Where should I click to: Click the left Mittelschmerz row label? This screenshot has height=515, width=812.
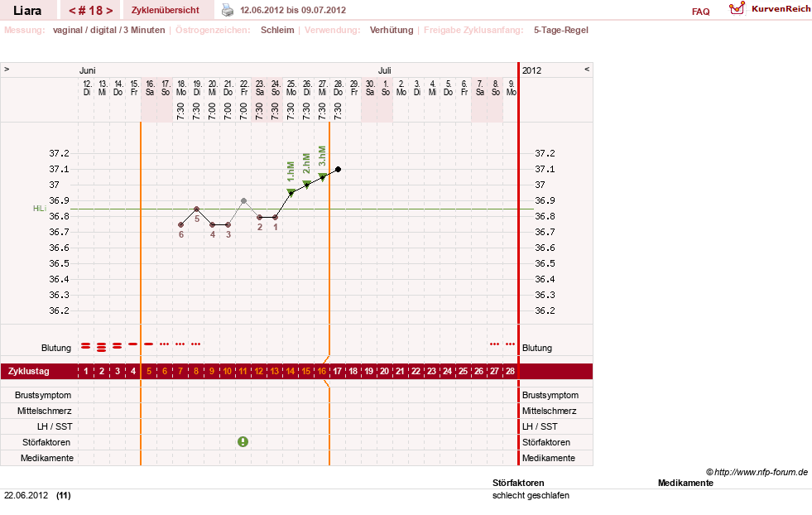(x=44, y=411)
